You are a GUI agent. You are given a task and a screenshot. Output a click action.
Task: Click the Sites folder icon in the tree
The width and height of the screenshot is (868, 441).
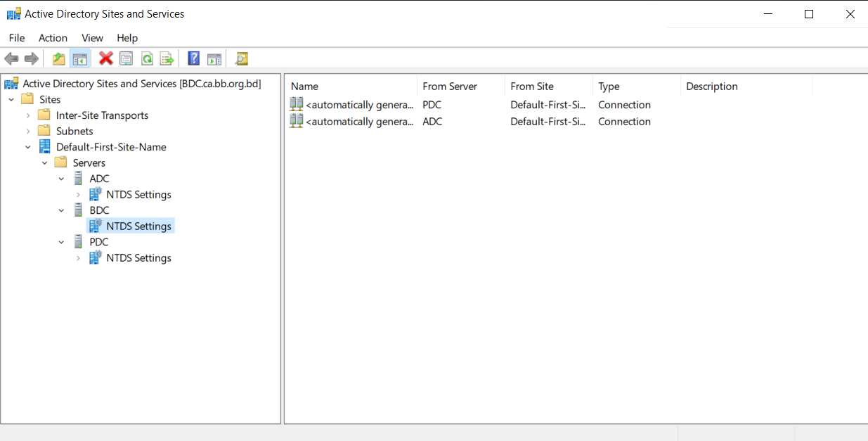pyautogui.click(x=28, y=99)
